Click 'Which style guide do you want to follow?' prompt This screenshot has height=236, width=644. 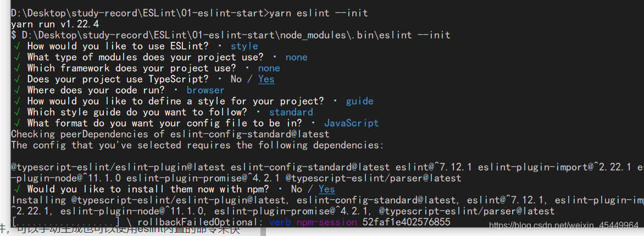pos(137,112)
